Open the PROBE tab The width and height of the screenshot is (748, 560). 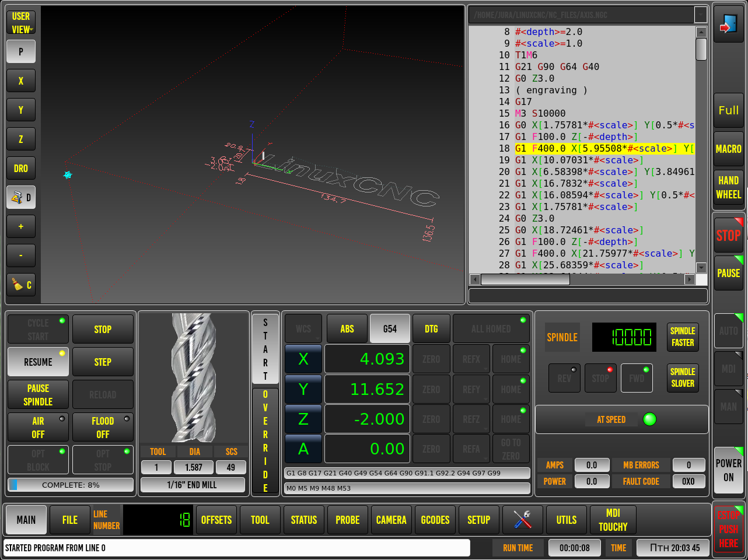coord(348,520)
